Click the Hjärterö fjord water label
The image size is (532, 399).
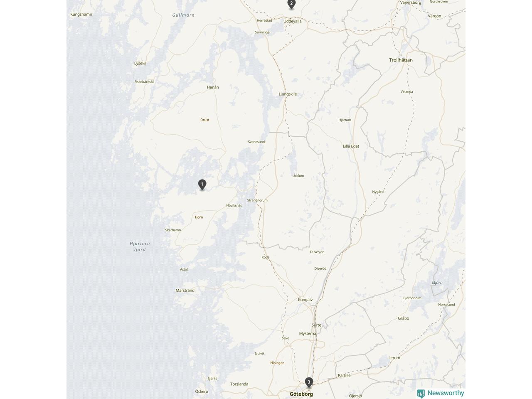click(x=140, y=246)
